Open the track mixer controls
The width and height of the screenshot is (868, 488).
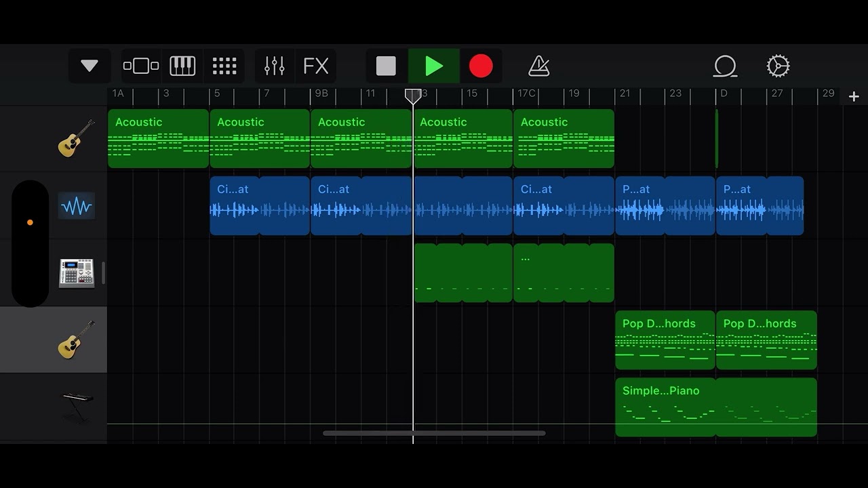click(275, 66)
